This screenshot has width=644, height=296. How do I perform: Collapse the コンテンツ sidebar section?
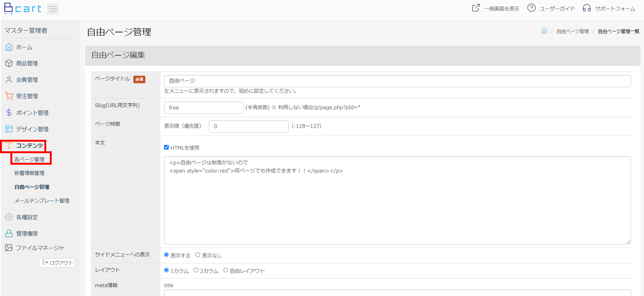coord(29,145)
